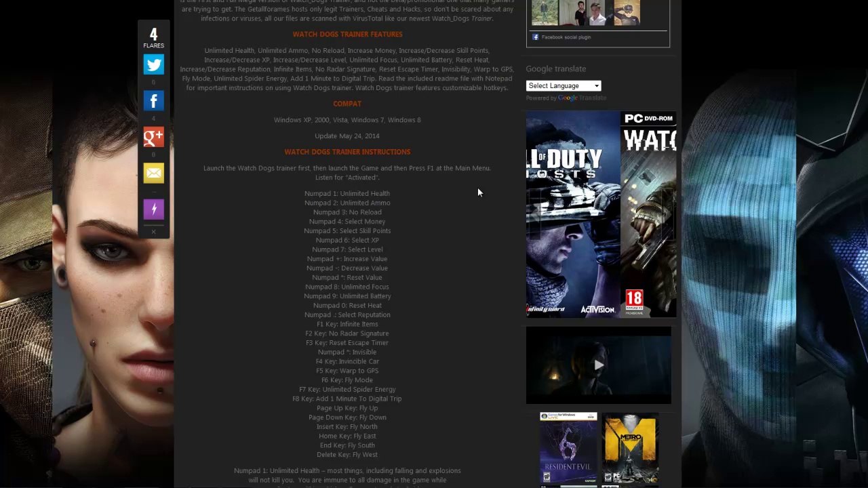Click the purple lightning Flare icon
Viewport: 868px width, 488px height.
pyautogui.click(x=153, y=209)
